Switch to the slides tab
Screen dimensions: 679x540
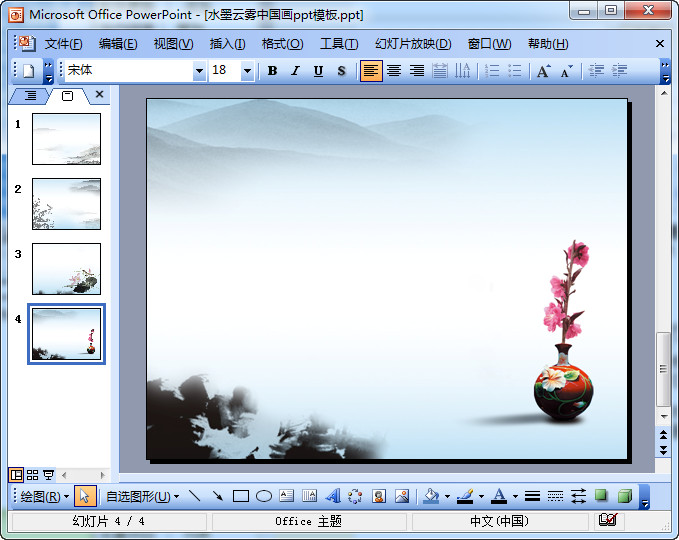(x=68, y=96)
